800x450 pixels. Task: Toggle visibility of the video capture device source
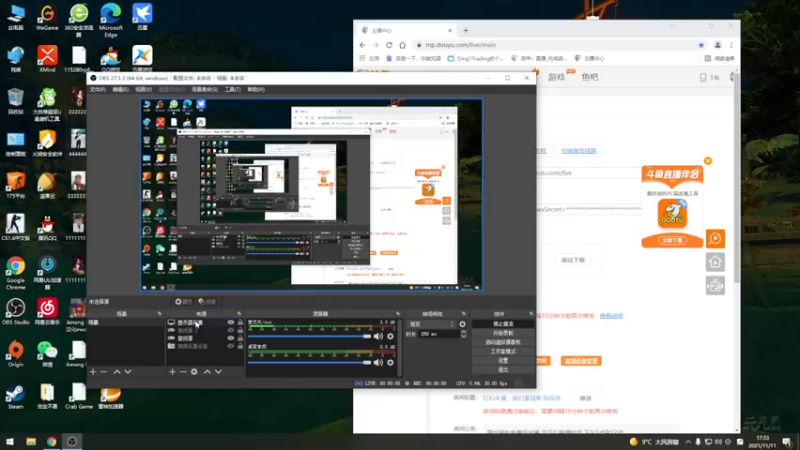click(x=231, y=346)
